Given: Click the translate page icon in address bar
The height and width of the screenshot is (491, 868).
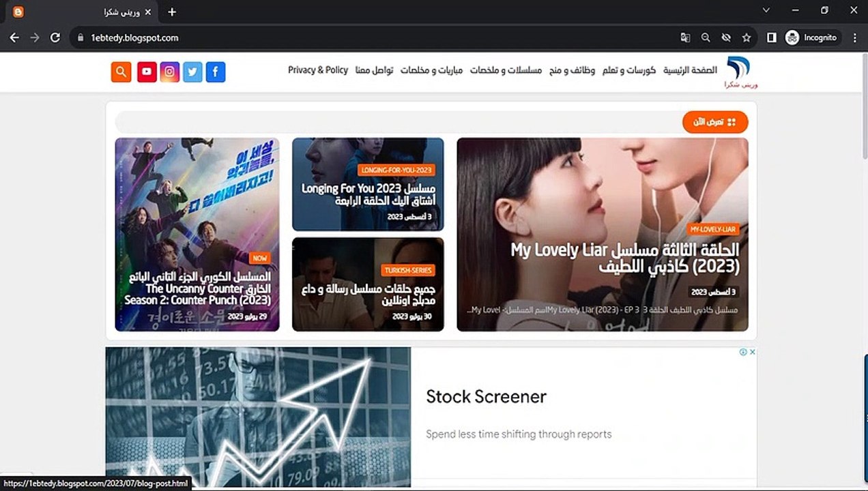Looking at the screenshot, I should [x=685, y=38].
